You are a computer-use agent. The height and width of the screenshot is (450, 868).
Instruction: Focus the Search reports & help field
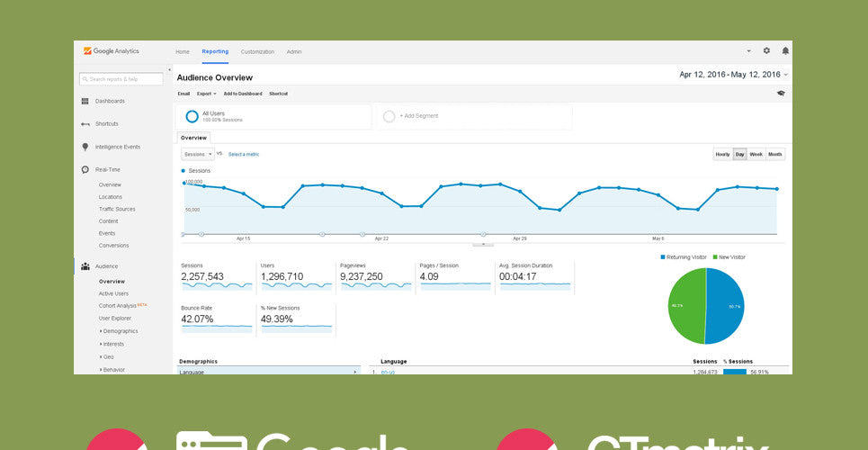point(121,79)
